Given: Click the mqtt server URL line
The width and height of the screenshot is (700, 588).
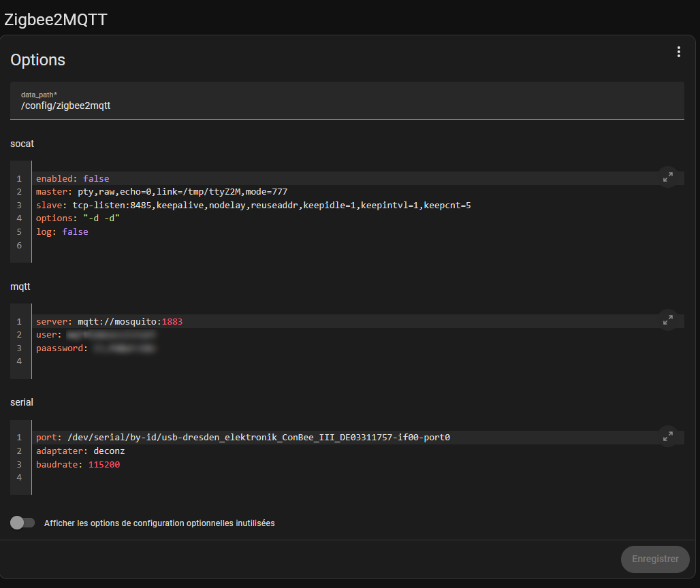Looking at the screenshot, I should coord(109,321).
